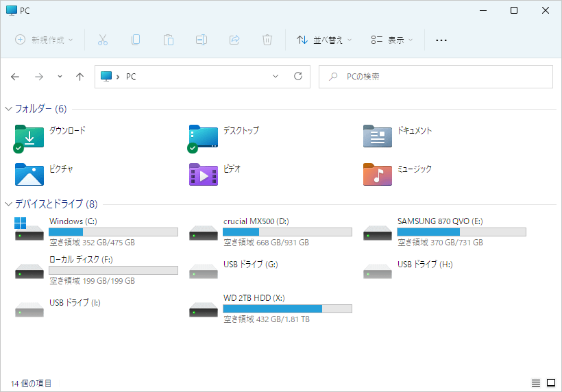
Task: Click the crucial MX500 (D:) usage bar
Action: coord(287,232)
